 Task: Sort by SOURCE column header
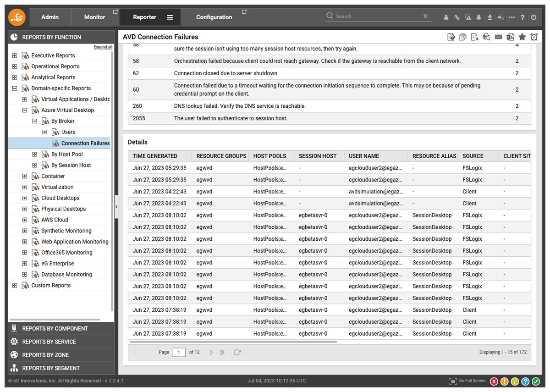[x=478, y=156]
